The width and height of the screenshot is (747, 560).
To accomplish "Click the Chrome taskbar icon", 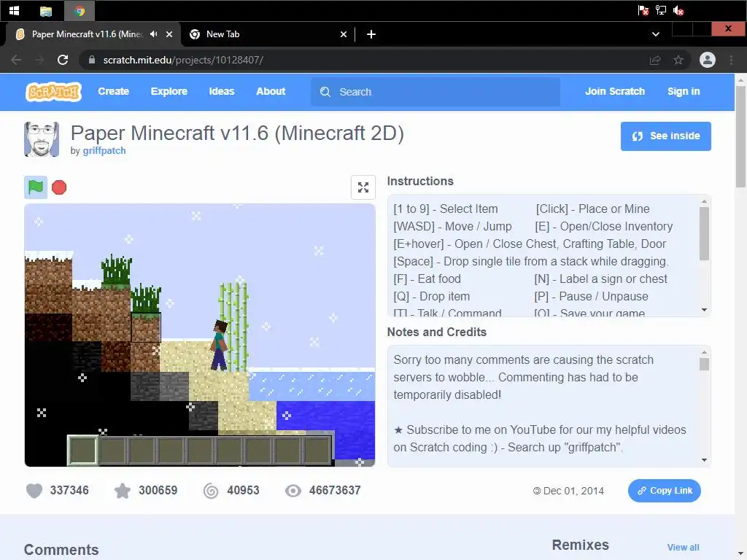I will coord(80,11).
